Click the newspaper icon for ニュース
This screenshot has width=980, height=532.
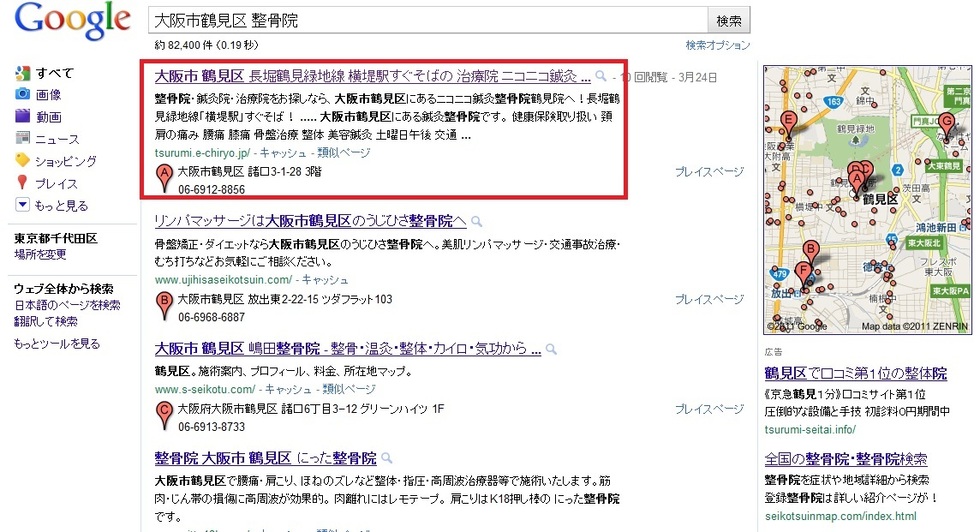22,138
